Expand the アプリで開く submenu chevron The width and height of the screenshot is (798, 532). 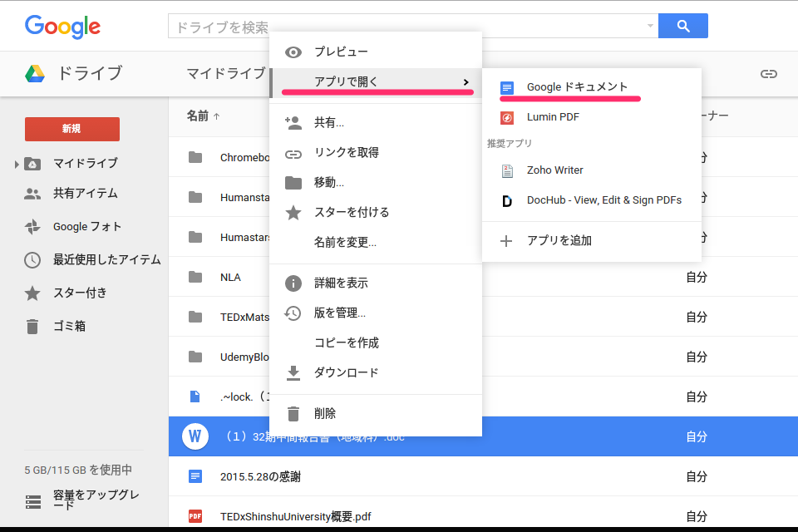pos(465,82)
